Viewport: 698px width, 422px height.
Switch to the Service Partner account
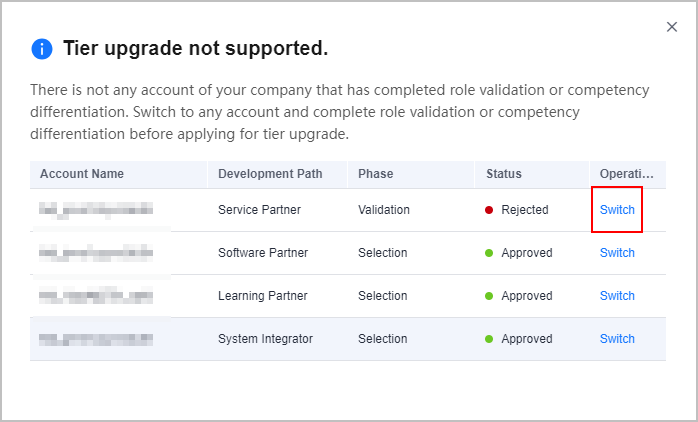(617, 210)
